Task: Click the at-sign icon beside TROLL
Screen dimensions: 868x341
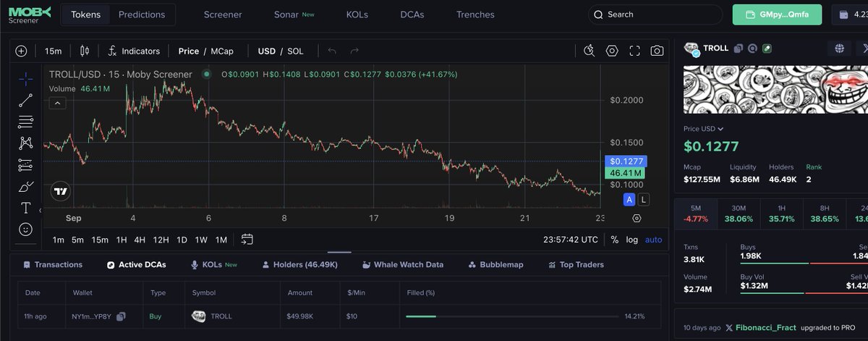Action: tap(752, 49)
